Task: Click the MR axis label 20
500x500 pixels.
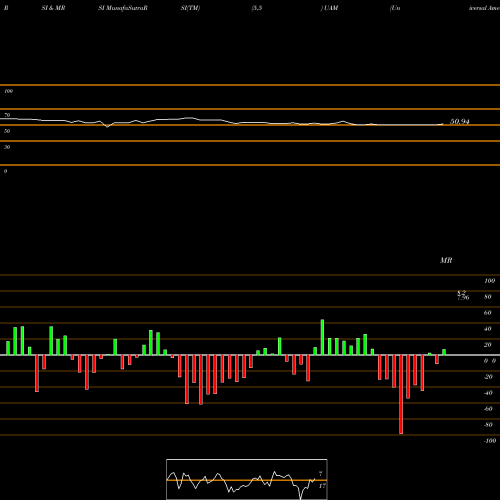Action: point(488,345)
